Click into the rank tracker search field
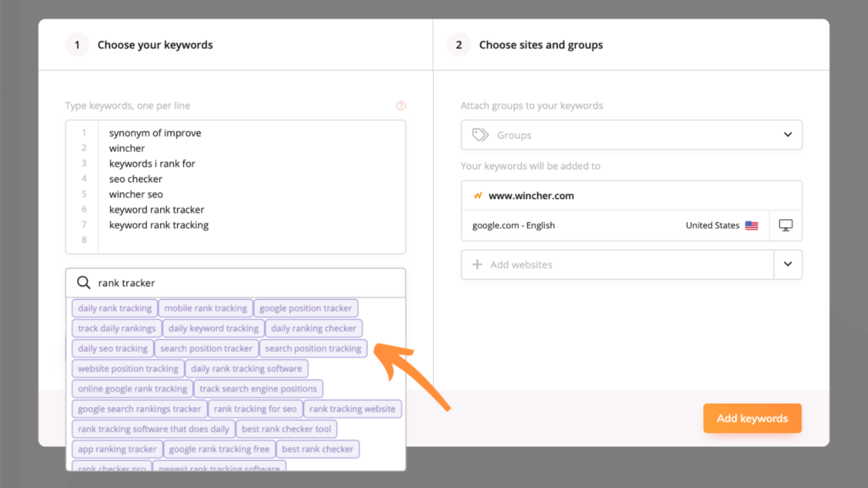The width and height of the screenshot is (868, 488). (x=246, y=283)
